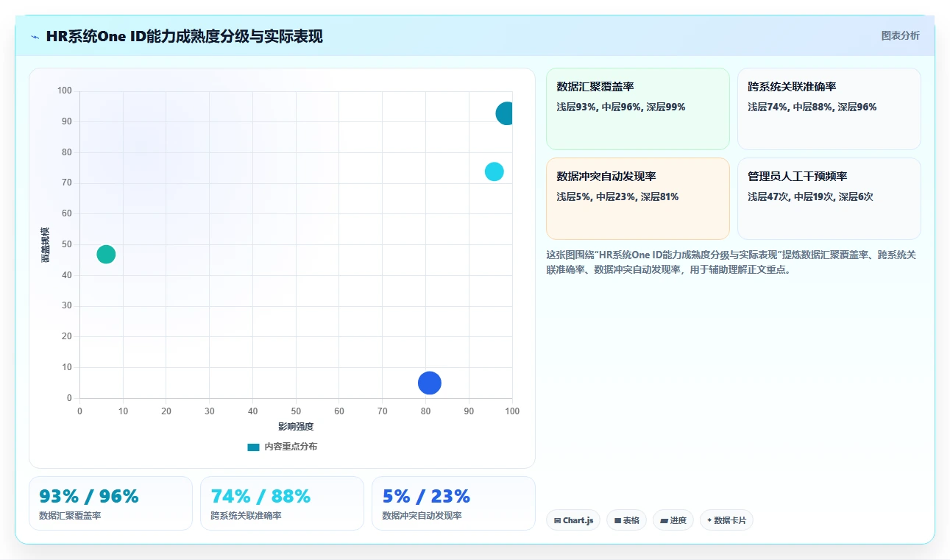
Task: Click the text 浅层74%, 中层88%, 深层96%
Action: coord(812,107)
